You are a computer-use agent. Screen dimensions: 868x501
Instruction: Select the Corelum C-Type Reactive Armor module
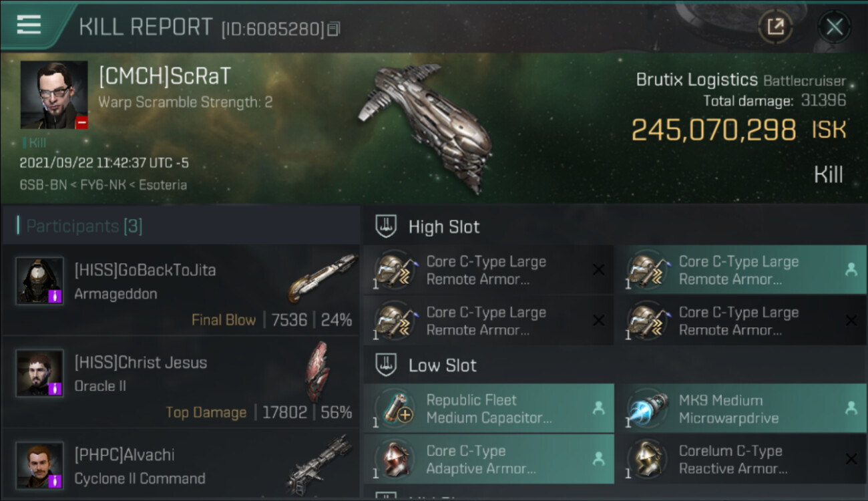740,459
